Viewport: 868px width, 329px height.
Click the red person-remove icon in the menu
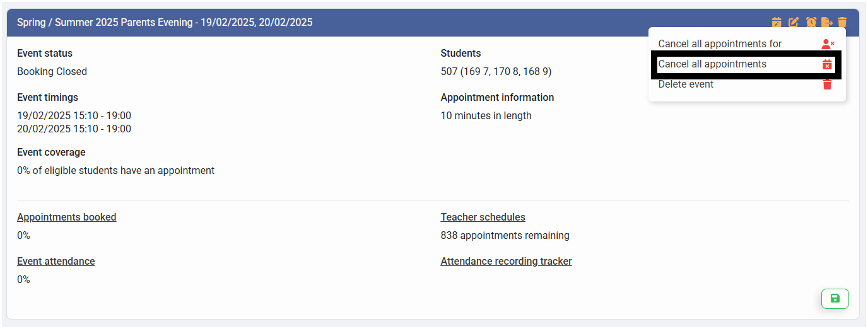pyautogui.click(x=828, y=44)
